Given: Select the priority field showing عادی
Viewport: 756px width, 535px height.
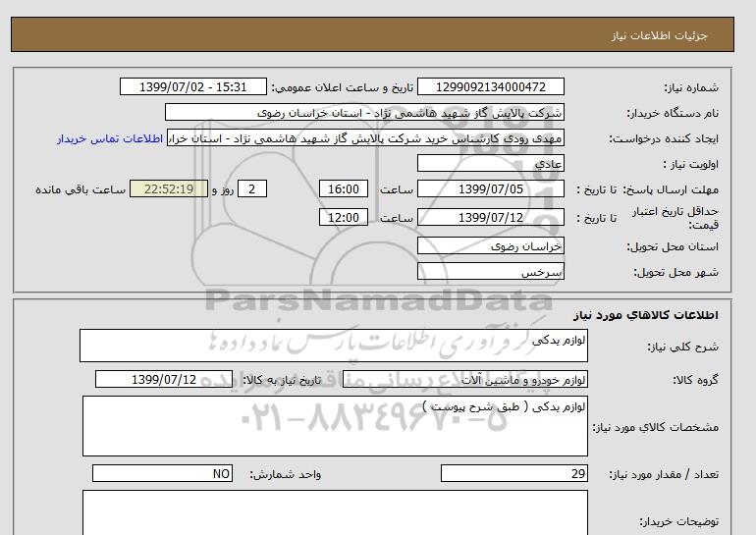Looking at the screenshot, I should (x=491, y=163).
